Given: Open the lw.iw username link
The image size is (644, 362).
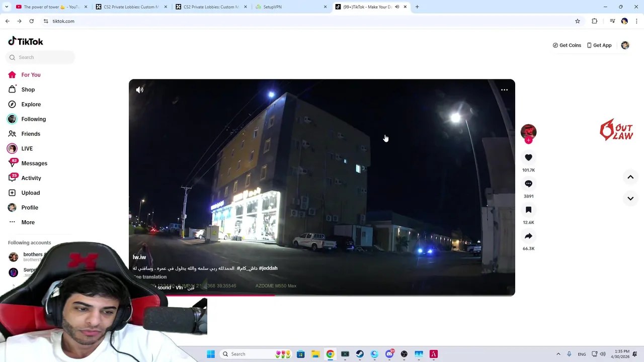Looking at the screenshot, I should tap(139, 257).
